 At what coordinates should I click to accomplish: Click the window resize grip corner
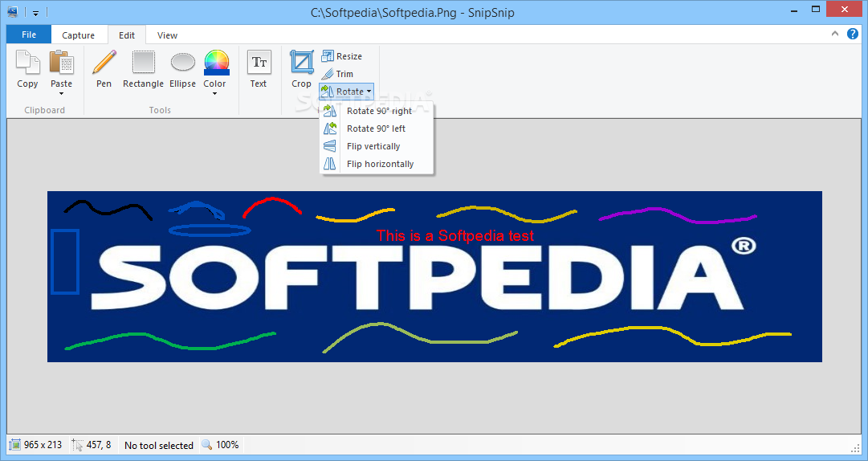tap(855, 447)
